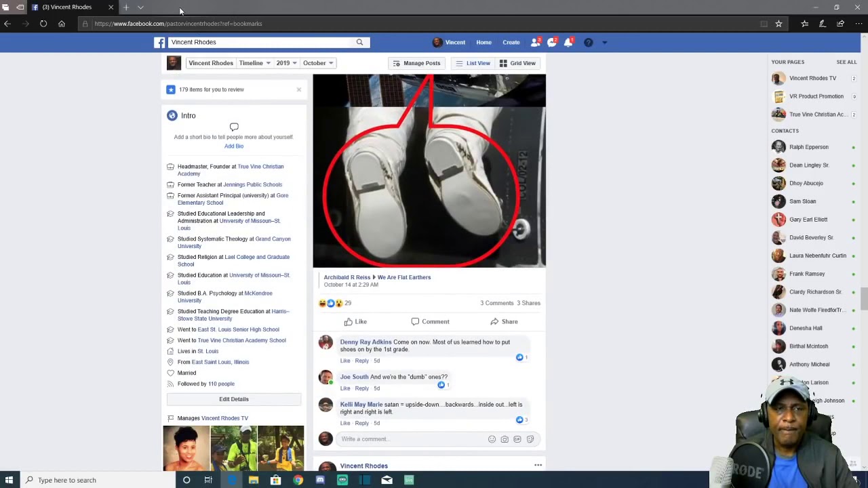Open Facebook friend requests icon
Screen dimensions: 868x488
(x=535, y=42)
